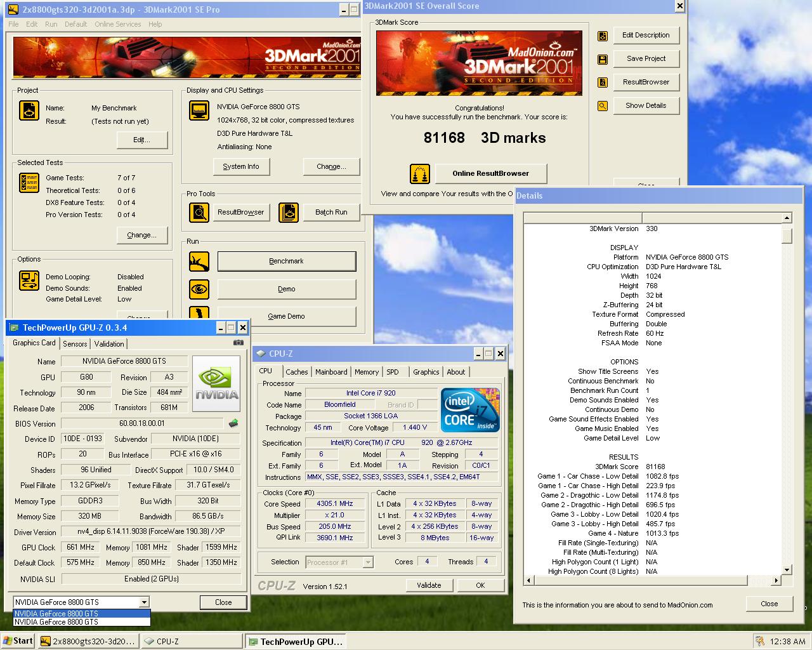Click the Project icon in 3DMark

click(29, 110)
